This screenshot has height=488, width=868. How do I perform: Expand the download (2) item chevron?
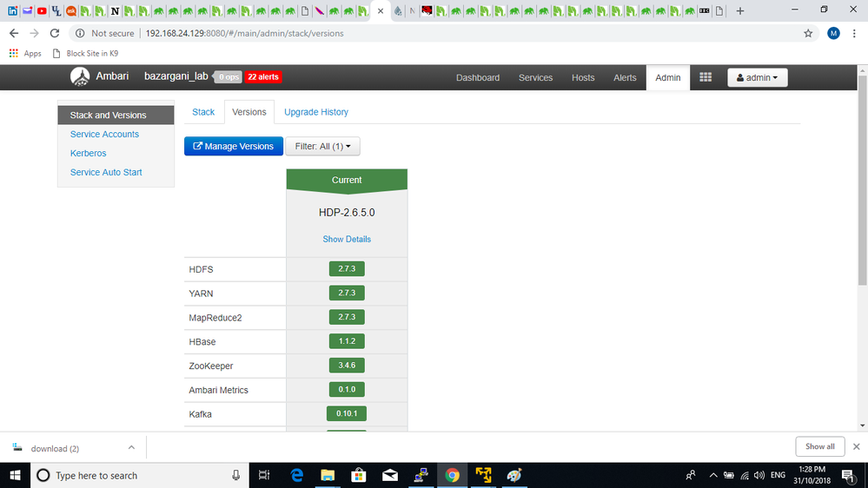(131, 447)
